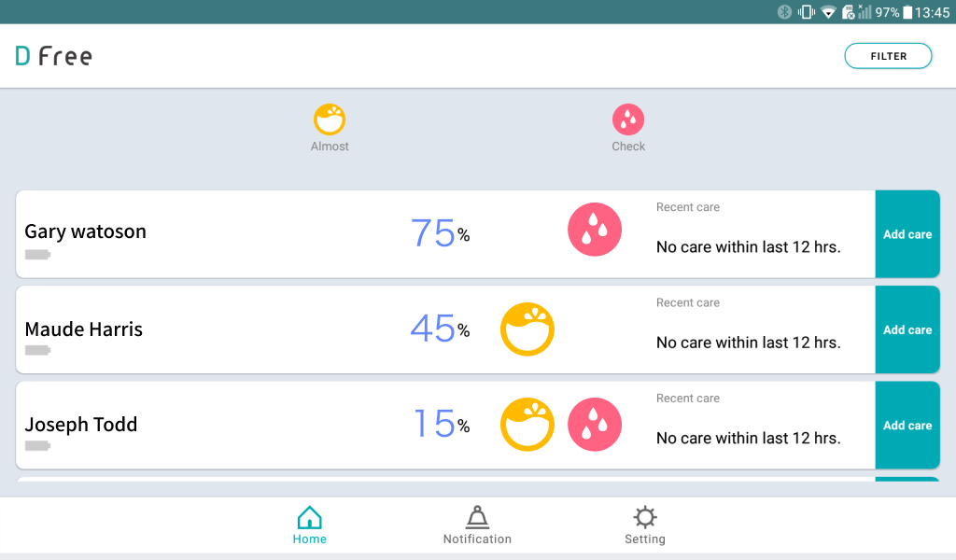Click Joseph Todd's 15% bladder value
Image resolution: width=956 pixels, height=560 pixels.
click(442, 424)
